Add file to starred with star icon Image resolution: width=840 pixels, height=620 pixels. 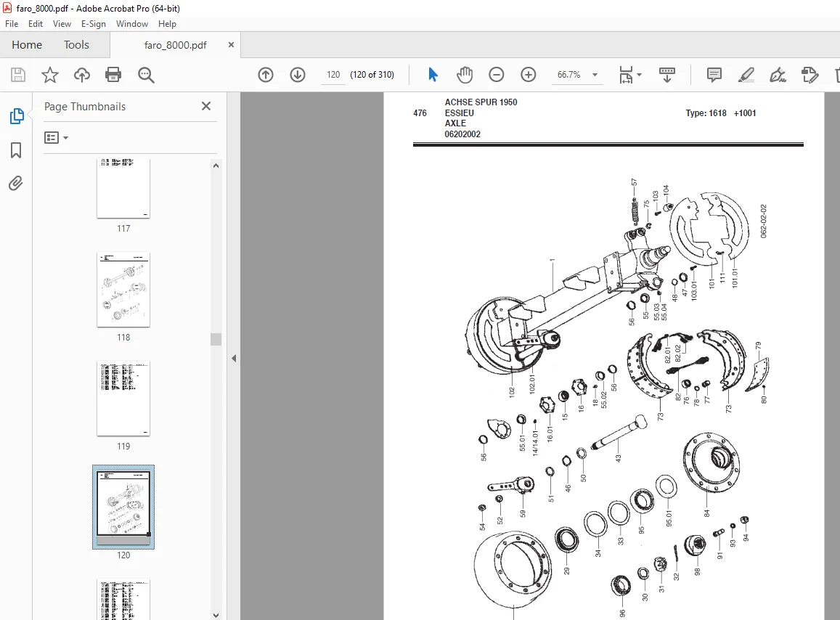(50, 75)
